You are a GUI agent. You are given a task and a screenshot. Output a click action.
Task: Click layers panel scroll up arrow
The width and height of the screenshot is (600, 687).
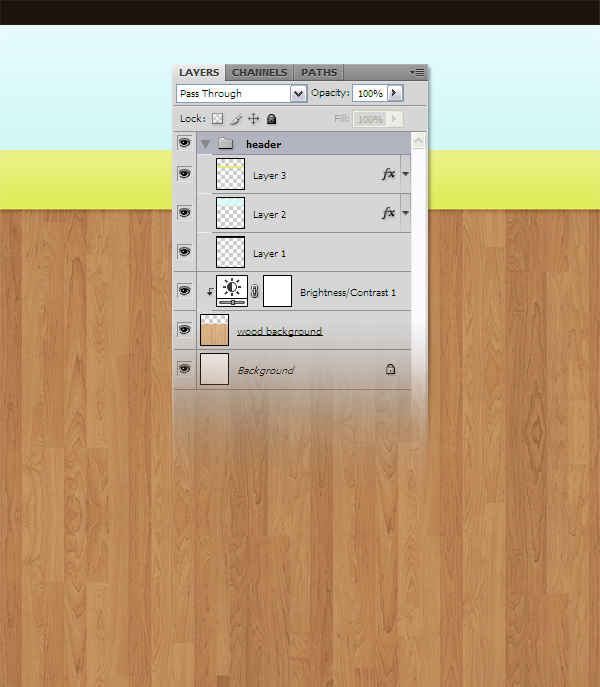point(419,141)
